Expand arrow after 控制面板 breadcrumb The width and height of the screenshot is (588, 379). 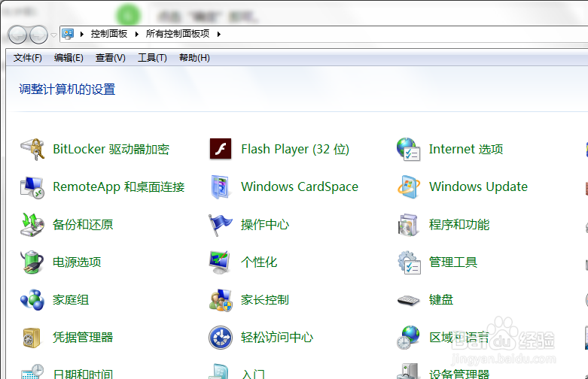click(x=137, y=34)
